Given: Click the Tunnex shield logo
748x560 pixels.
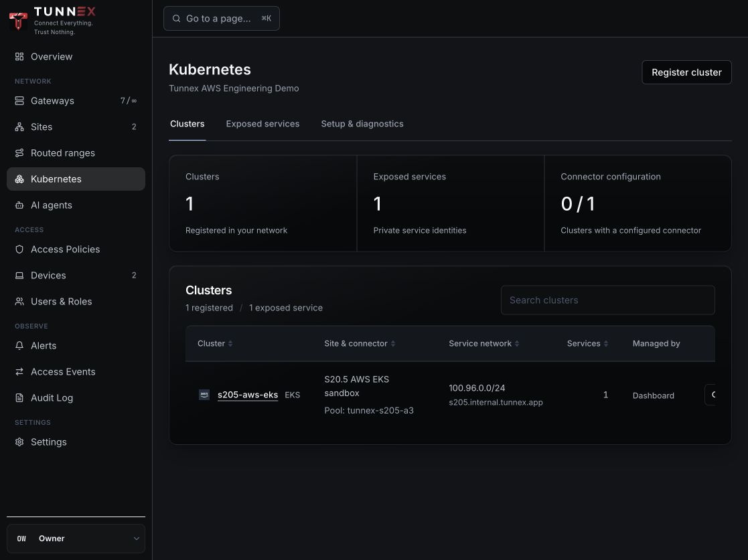Looking at the screenshot, I should (x=18, y=21).
